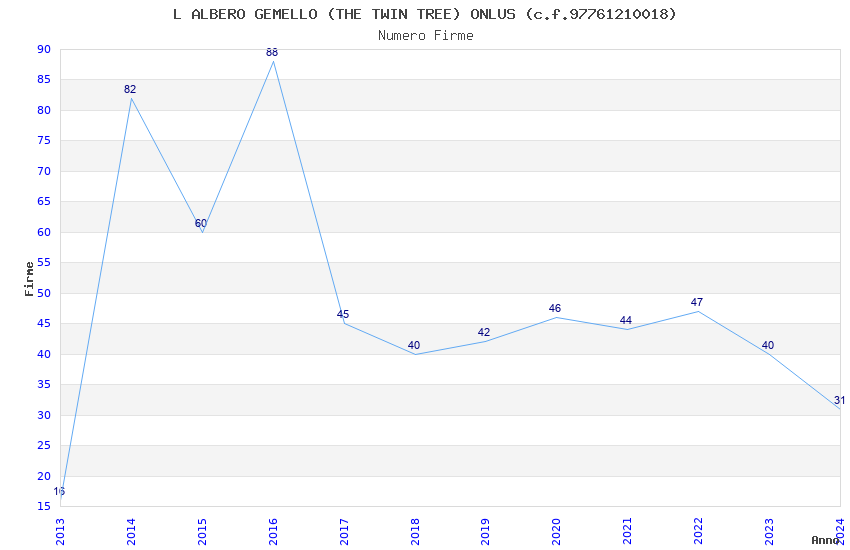Select the data label 47 for 2022
850x550 pixels.
point(697,302)
